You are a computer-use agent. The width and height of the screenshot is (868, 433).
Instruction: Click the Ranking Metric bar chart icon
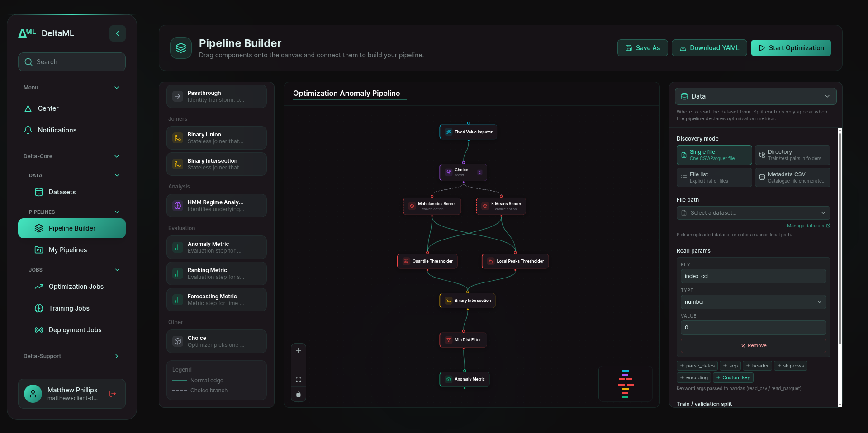coord(178,273)
